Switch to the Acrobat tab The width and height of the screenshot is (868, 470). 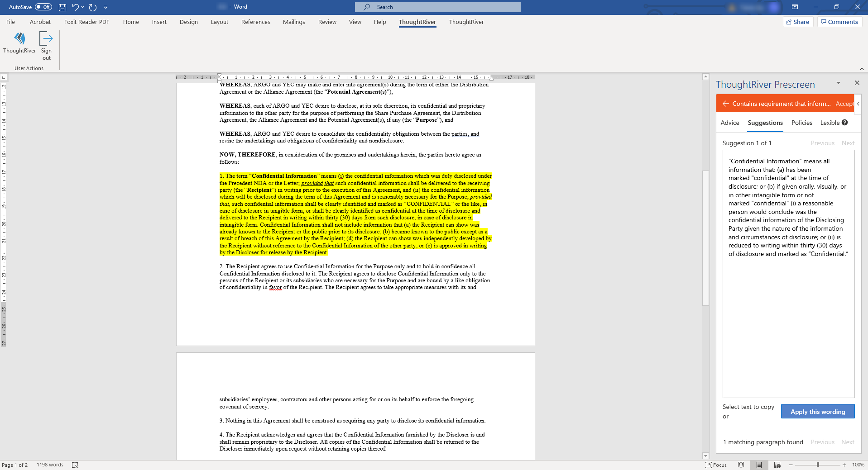coord(40,22)
